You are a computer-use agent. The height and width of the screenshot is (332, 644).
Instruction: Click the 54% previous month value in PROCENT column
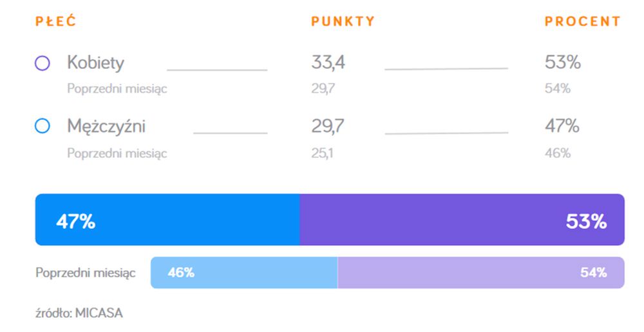coord(557,89)
